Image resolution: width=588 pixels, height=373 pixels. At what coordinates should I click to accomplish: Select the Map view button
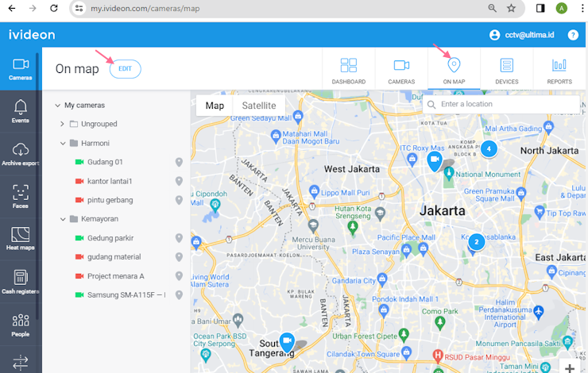coord(215,106)
